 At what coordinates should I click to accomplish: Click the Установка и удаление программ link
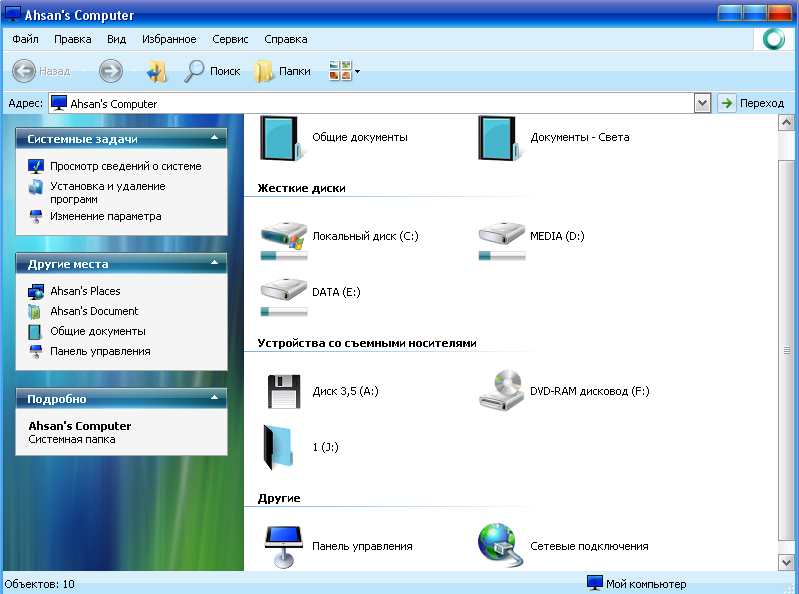coord(108,193)
